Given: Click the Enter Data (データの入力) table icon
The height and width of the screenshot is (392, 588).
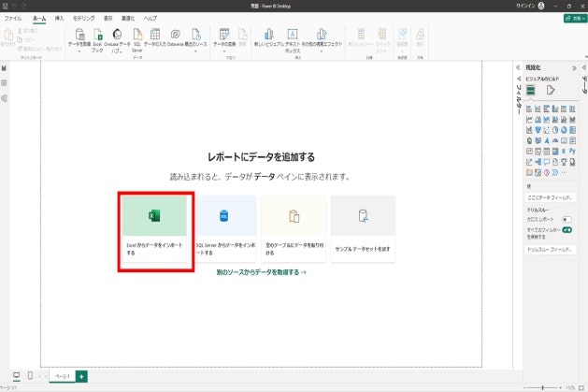Looking at the screenshot, I should (x=155, y=34).
